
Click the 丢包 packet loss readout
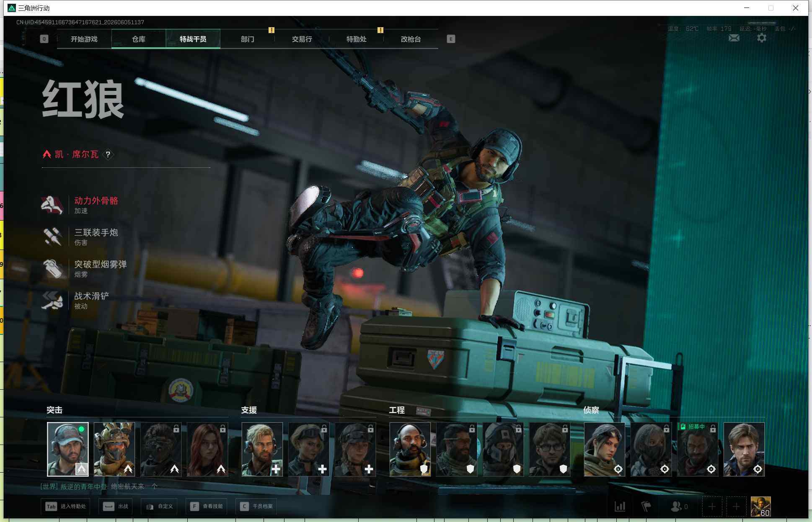(785, 29)
